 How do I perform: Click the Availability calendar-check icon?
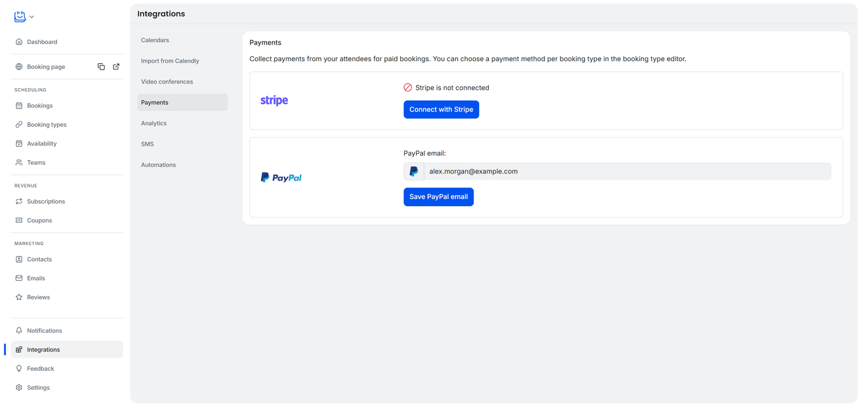pyautogui.click(x=19, y=144)
